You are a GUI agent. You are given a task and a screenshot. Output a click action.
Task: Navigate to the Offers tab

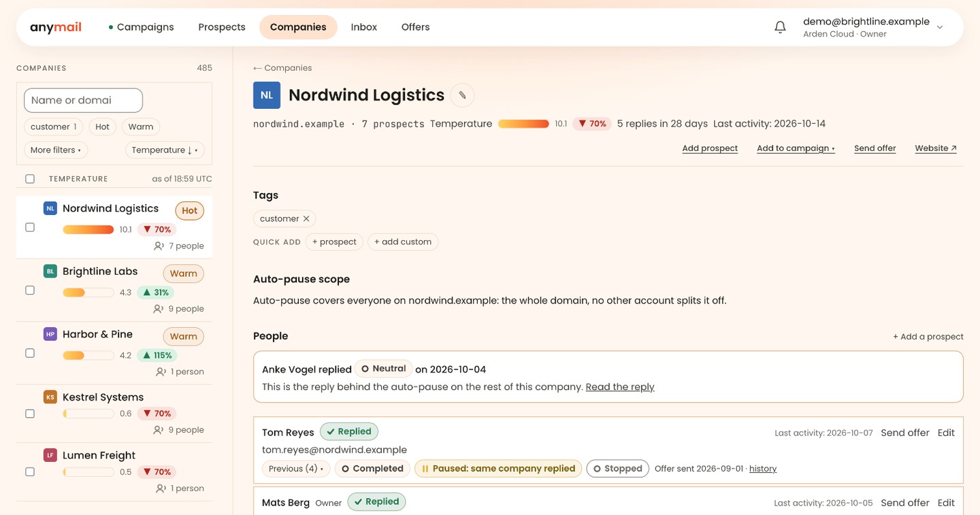[416, 27]
